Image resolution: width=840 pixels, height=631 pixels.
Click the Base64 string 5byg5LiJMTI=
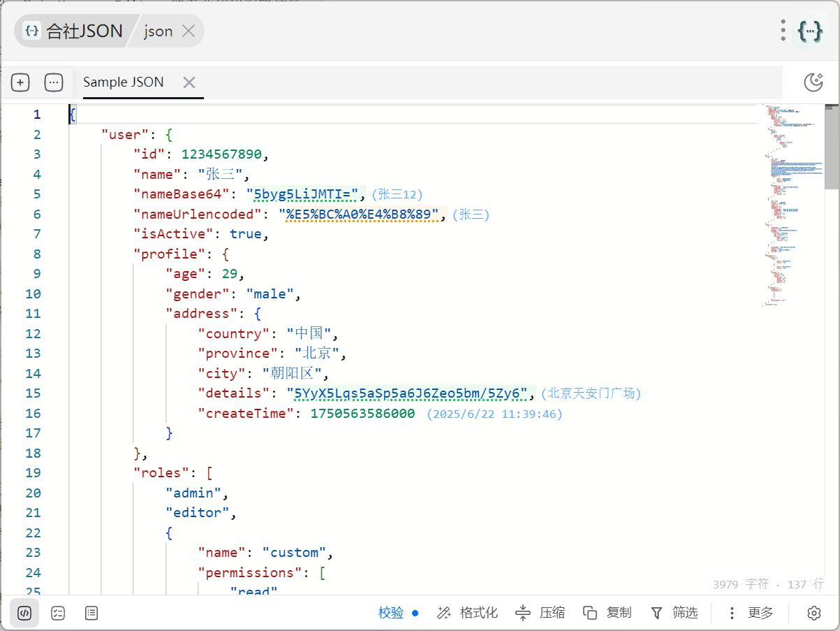pos(306,194)
